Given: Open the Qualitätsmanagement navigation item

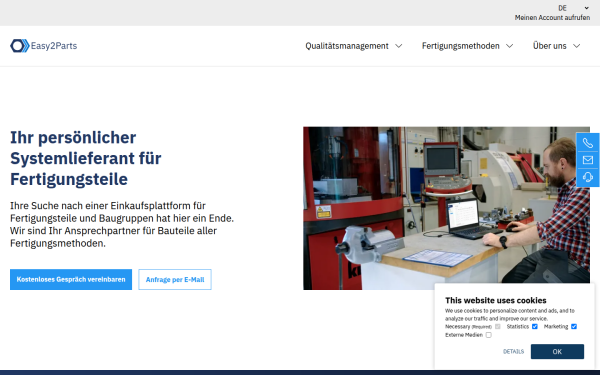Looking at the screenshot, I should pos(347,46).
